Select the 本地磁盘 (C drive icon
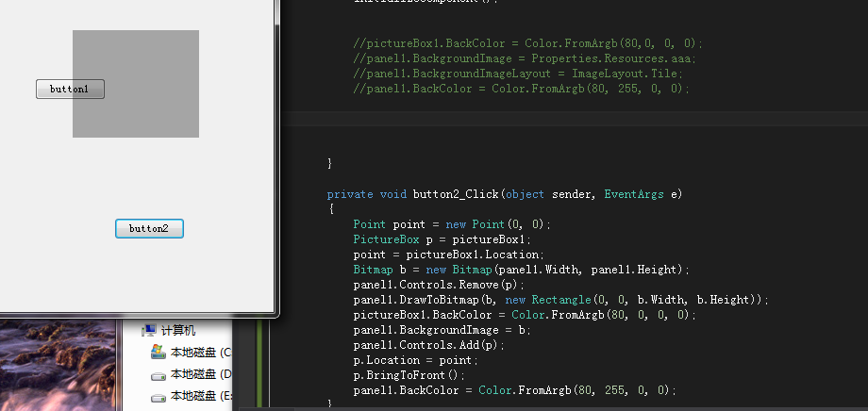The width and height of the screenshot is (868, 411). tap(159, 352)
